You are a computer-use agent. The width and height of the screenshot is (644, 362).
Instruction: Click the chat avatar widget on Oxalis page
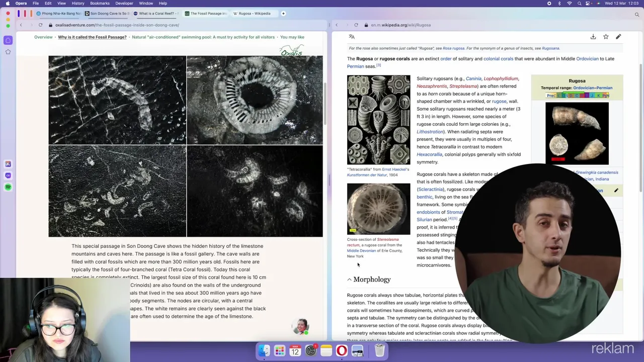pos(300,326)
